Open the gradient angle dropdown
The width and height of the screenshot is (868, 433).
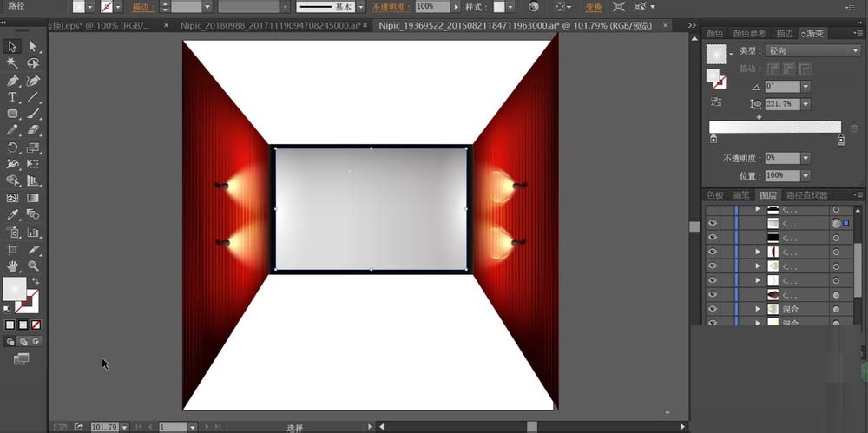[x=806, y=87]
